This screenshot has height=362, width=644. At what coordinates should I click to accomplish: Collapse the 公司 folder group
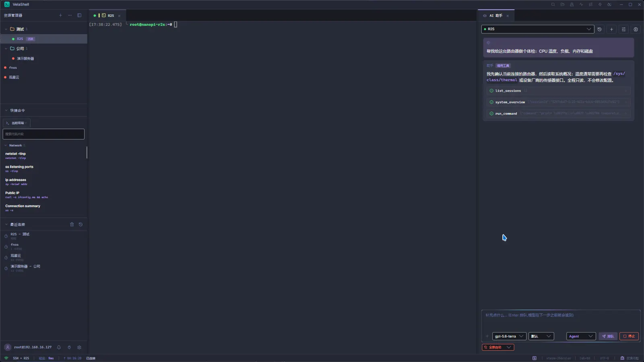point(6,48)
